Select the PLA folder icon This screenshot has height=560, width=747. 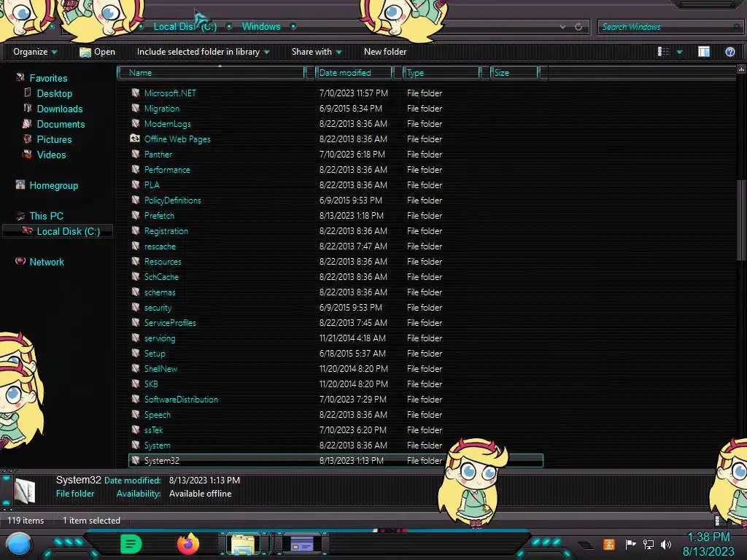pyautogui.click(x=136, y=184)
